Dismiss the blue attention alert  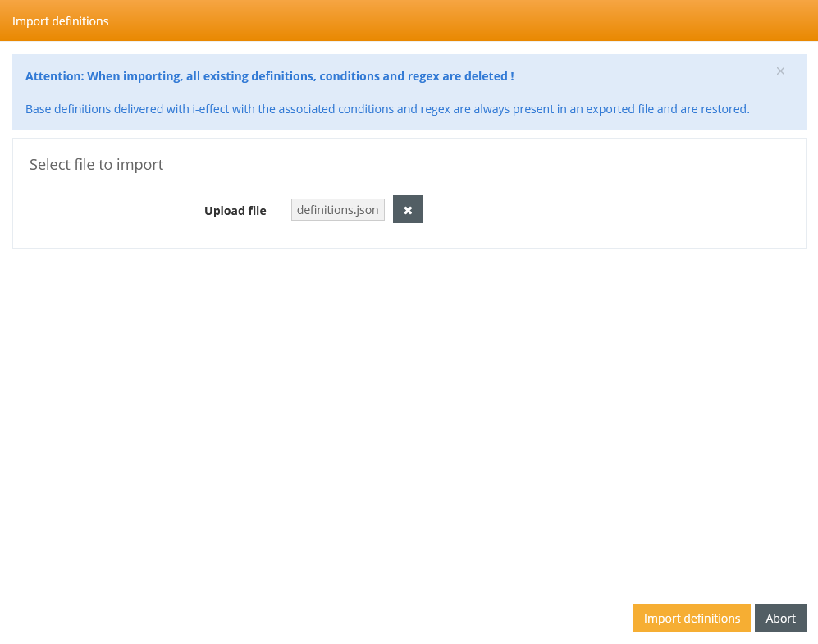pyautogui.click(x=780, y=71)
